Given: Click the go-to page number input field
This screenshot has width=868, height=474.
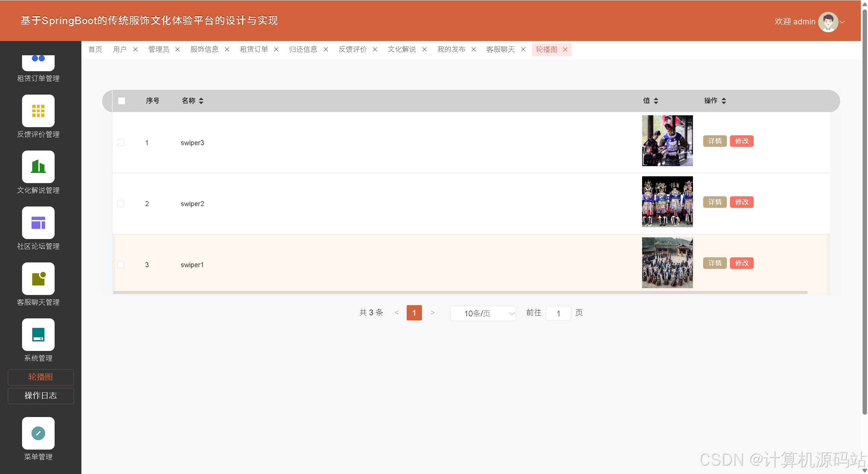Looking at the screenshot, I should [x=558, y=313].
